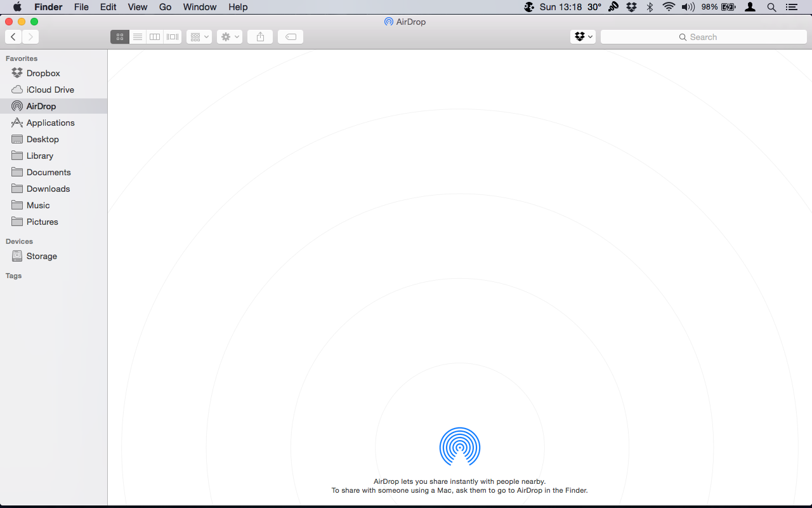Open the View menu
Screen dimensions: 812x508
point(138,7)
